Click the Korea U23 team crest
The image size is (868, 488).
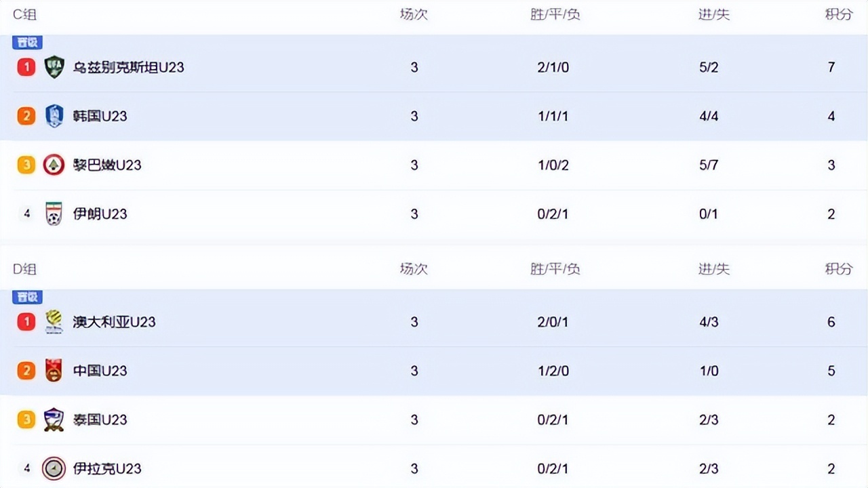click(x=54, y=116)
